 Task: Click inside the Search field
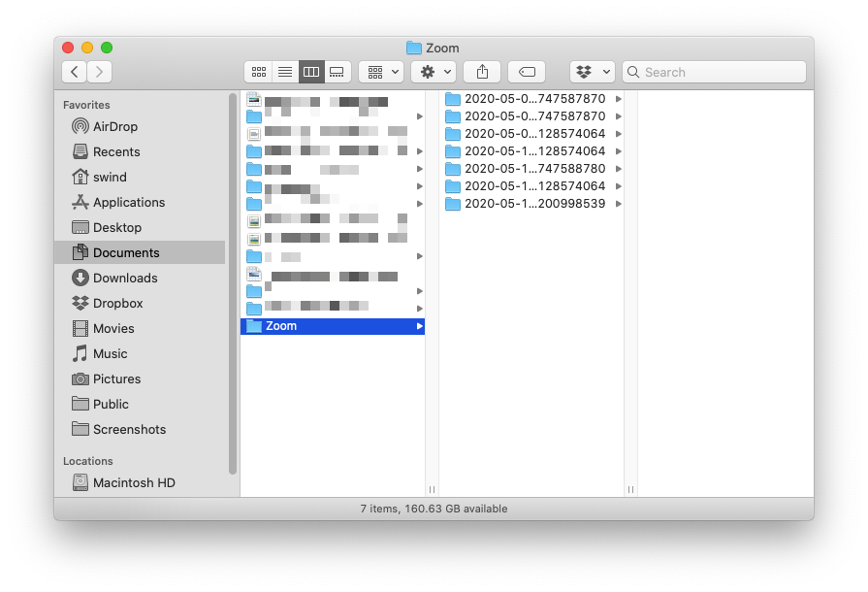714,71
